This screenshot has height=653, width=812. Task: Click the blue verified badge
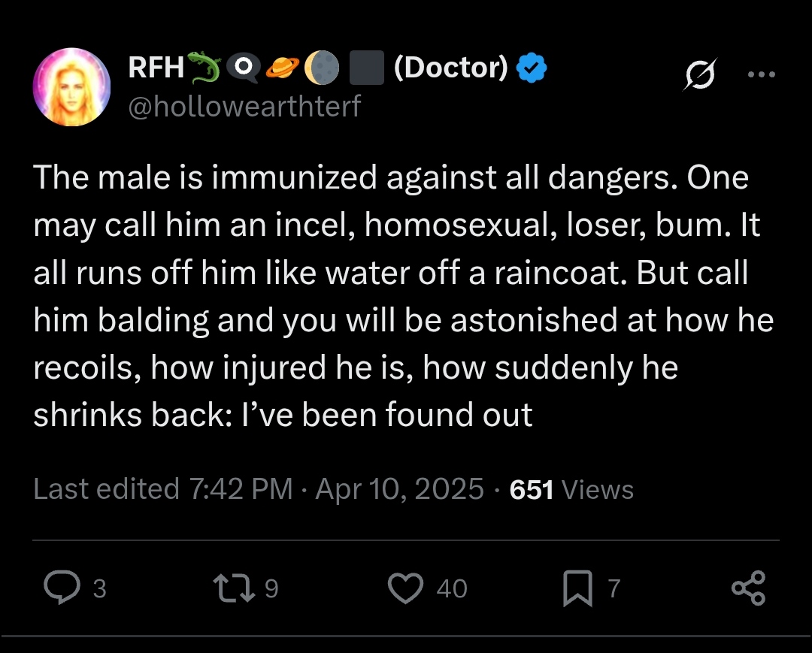(532, 68)
